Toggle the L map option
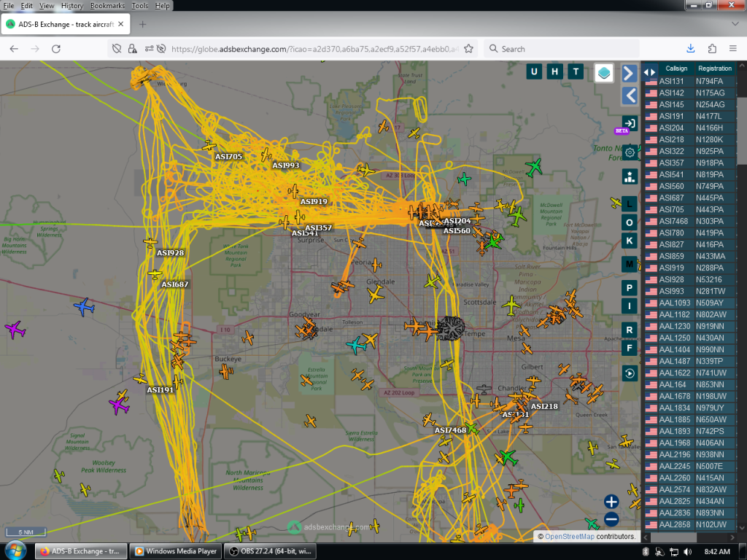Screen dimensions: 747x560 pos(630,204)
